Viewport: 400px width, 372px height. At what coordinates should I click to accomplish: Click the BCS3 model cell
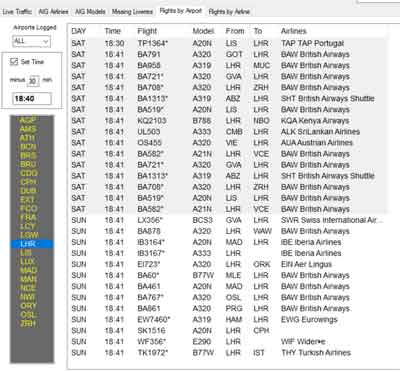202,220
